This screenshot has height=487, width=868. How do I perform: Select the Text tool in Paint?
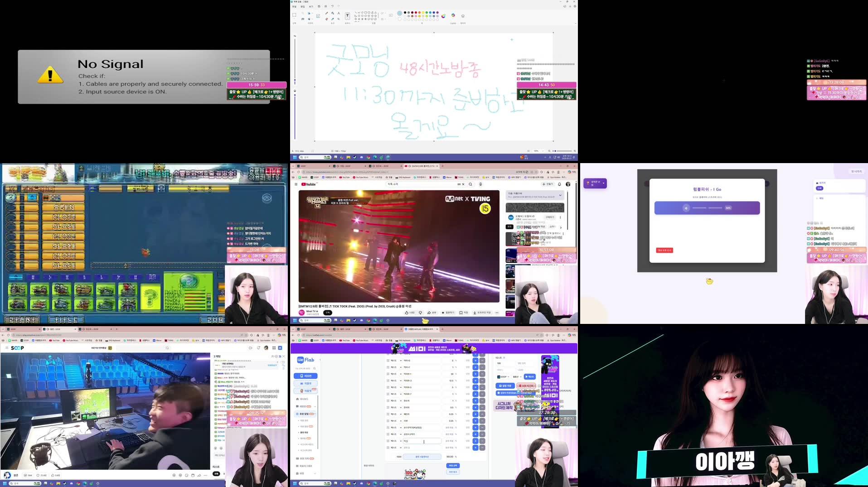tap(339, 13)
